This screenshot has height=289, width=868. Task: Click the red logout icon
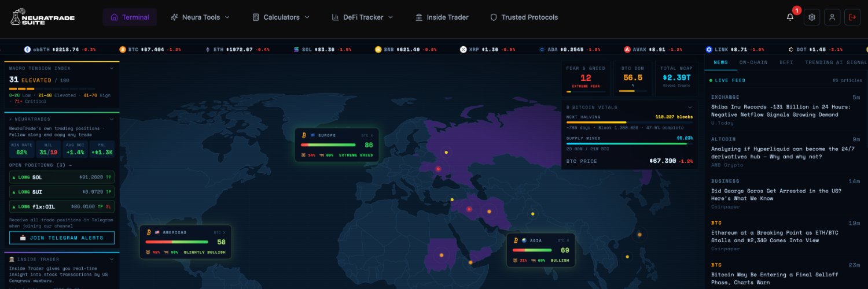click(x=852, y=17)
